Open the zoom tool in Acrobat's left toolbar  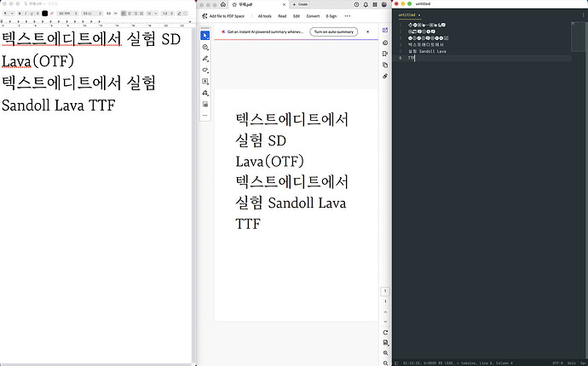pyautogui.click(x=205, y=47)
